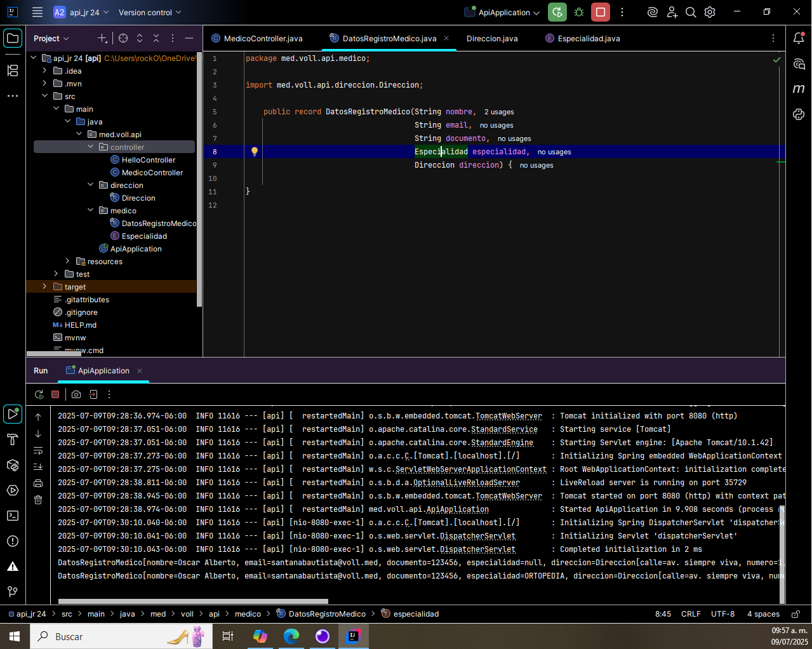
Task: Click the 4 spaces indent setting
Action: point(763,614)
